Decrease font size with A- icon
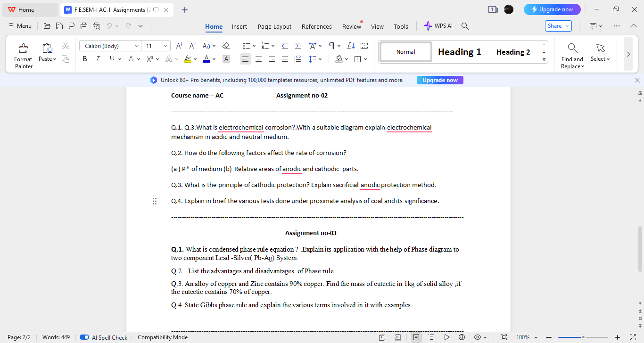644x343 pixels. [192, 46]
